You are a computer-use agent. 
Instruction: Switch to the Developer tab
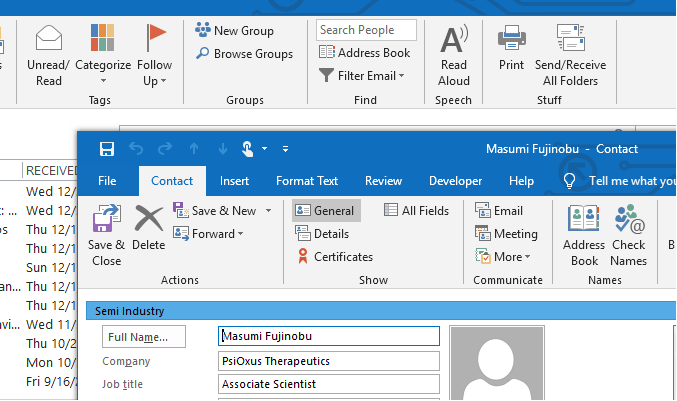pyautogui.click(x=456, y=181)
